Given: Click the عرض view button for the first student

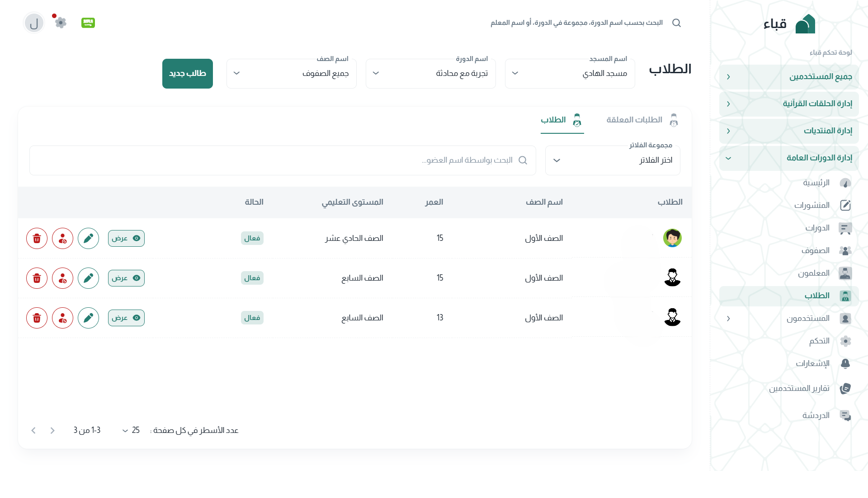Looking at the screenshot, I should (126, 239).
